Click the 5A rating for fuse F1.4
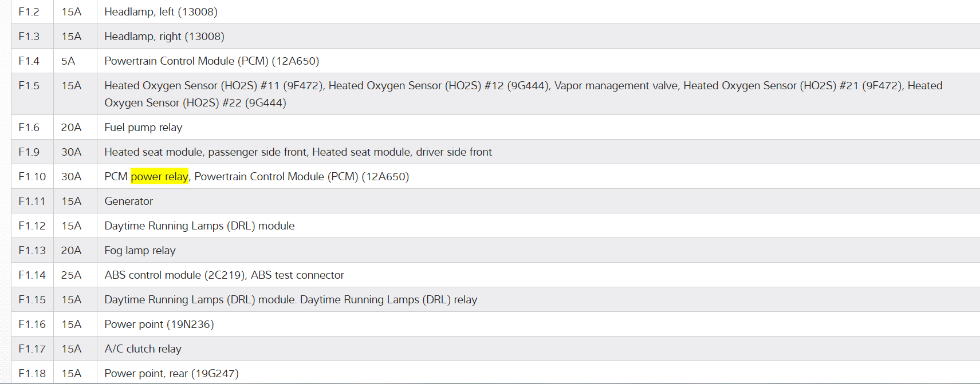 pyautogui.click(x=68, y=61)
